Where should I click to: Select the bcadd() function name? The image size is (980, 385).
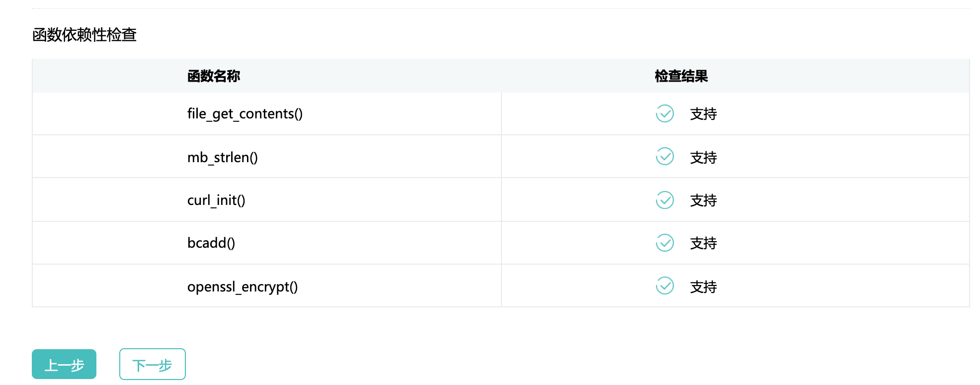pos(211,243)
